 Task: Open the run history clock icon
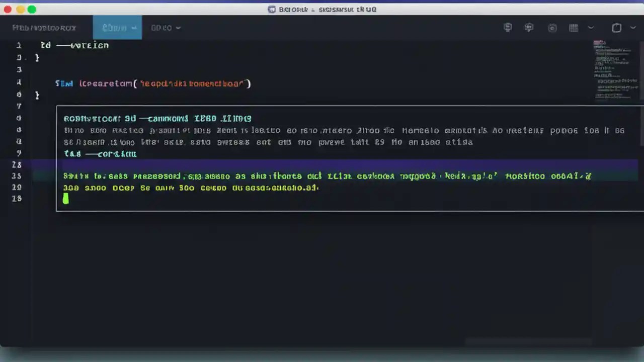(552, 28)
